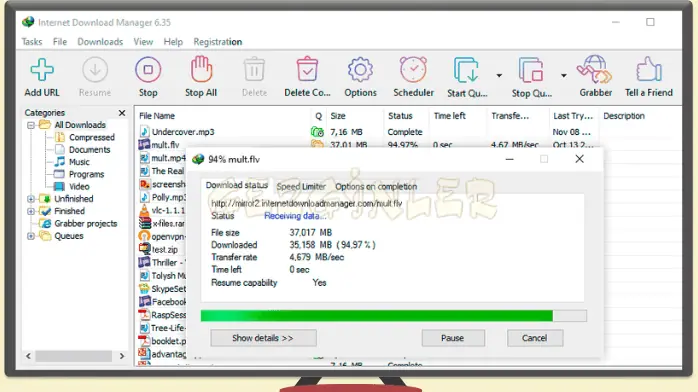
Task: Click the openvpn file icon
Action: pos(144,236)
